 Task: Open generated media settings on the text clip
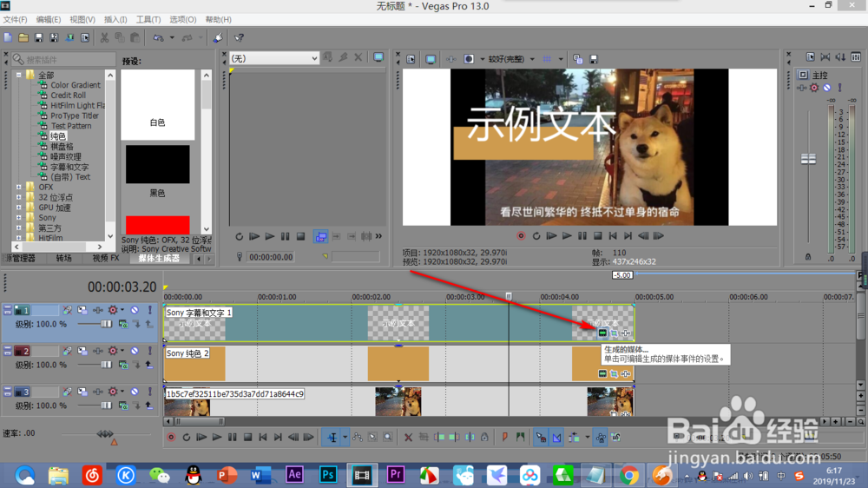(x=602, y=333)
